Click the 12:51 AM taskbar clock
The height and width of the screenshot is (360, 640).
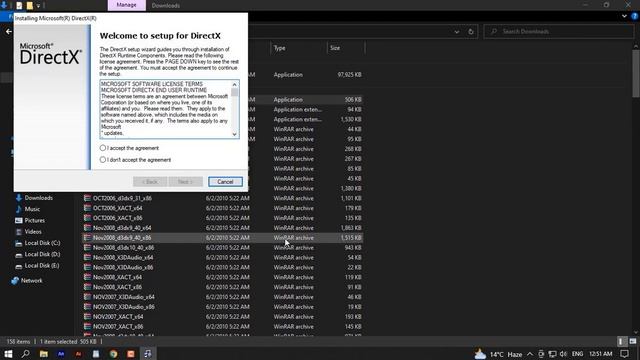pos(600,354)
